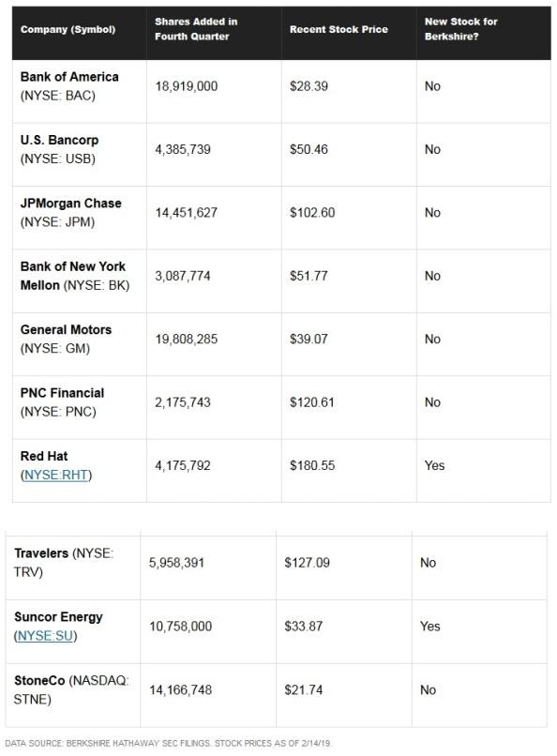The width and height of the screenshot is (557, 756).
Task: Select General Motors shares value 19,808,285
Action: [x=187, y=339]
